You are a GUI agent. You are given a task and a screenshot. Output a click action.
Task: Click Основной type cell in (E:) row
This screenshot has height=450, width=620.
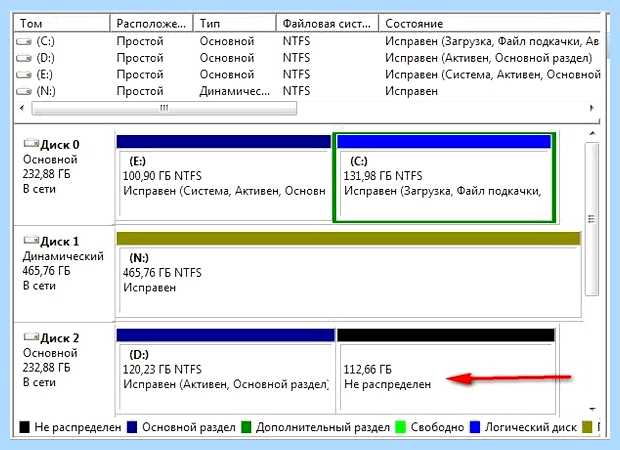tap(227, 75)
